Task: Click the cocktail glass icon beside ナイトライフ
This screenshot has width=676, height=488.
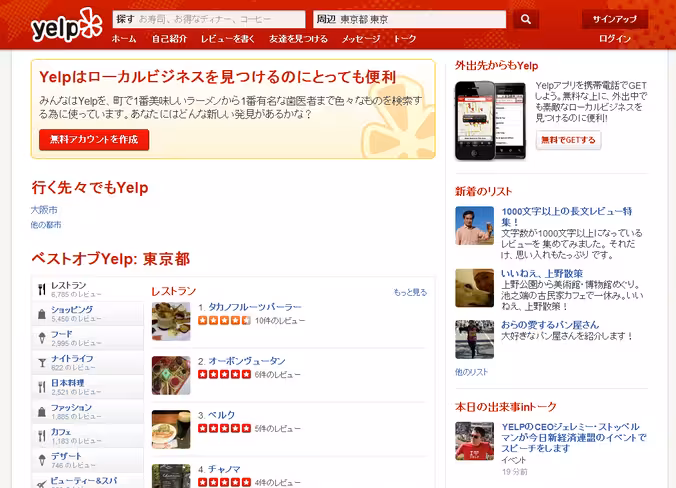Action: (x=42, y=363)
